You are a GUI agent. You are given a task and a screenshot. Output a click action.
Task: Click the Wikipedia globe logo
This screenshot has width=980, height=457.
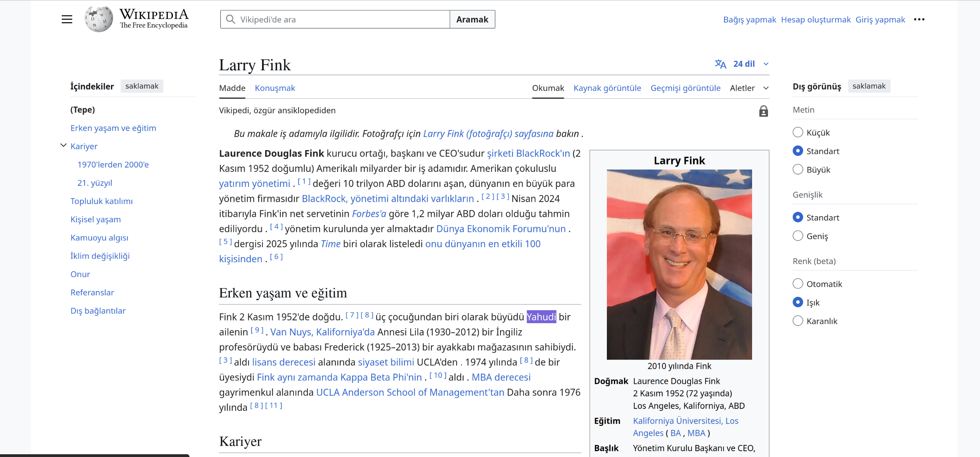[99, 19]
